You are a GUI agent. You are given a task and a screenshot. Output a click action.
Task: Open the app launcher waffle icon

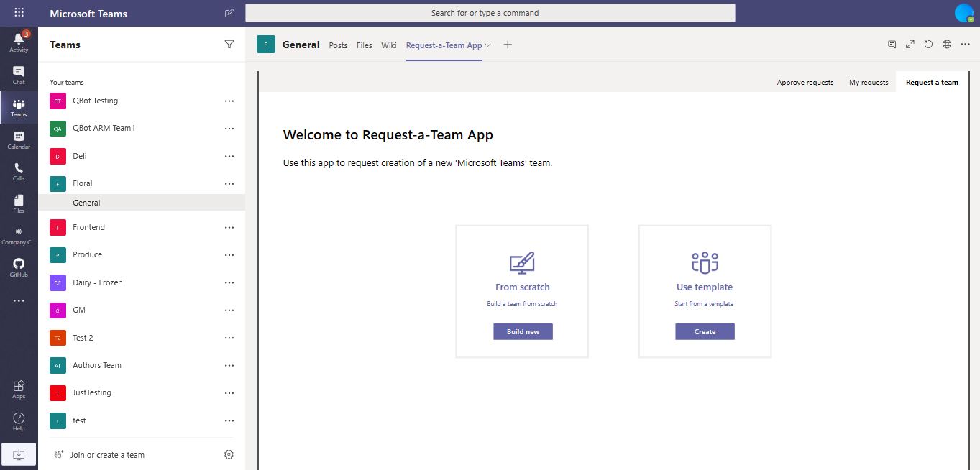point(19,13)
